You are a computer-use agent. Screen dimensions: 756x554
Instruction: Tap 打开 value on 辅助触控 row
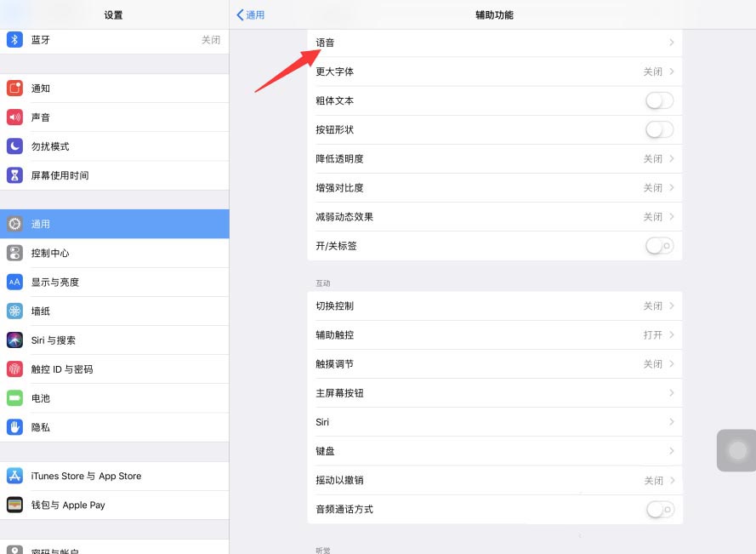coord(653,335)
